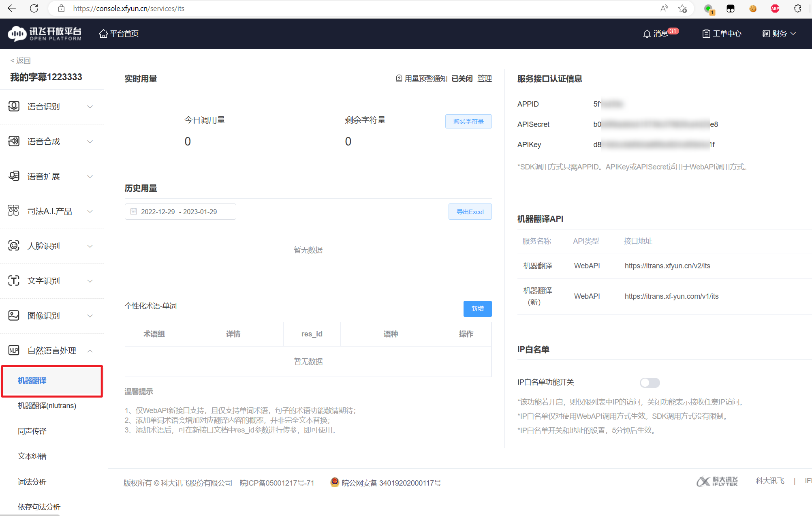Click the 自然语言处理 NLP icon

click(14, 350)
